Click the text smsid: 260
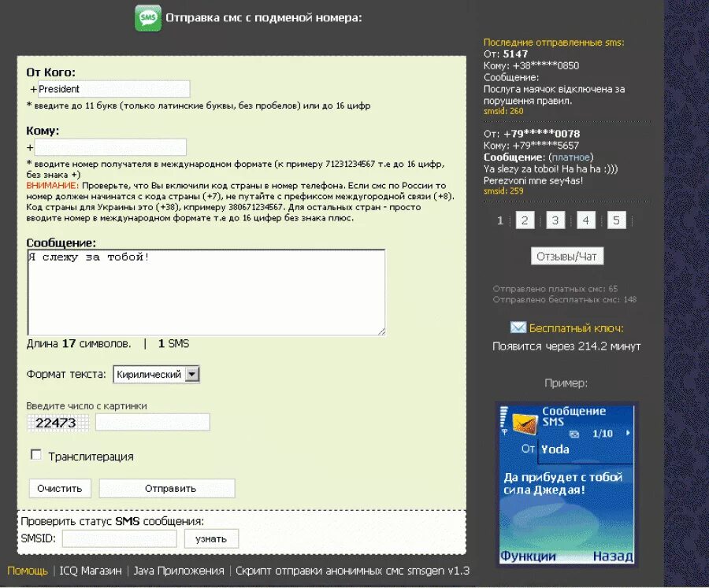This screenshot has height=588, width=709. click(x=503, y=111)
